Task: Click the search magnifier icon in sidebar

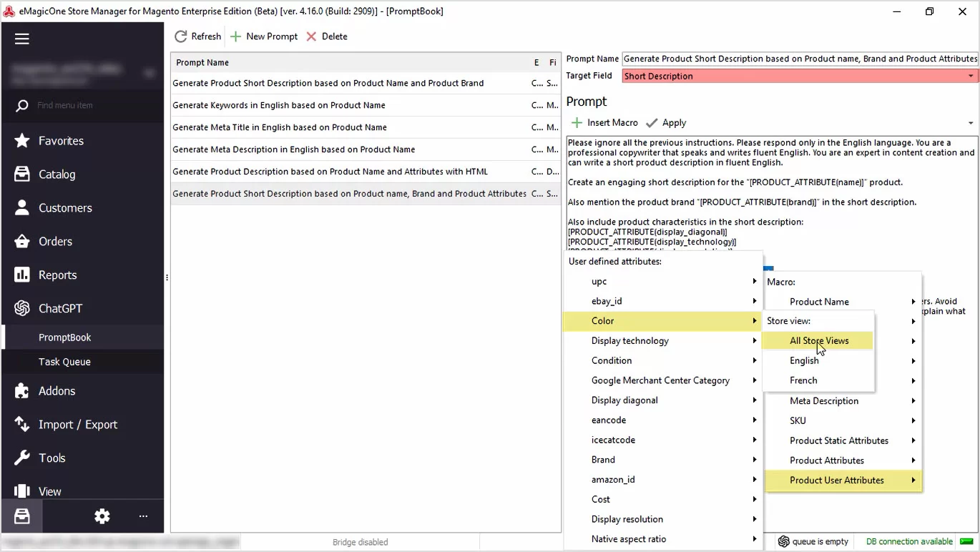Action: (x=22, y=105)
